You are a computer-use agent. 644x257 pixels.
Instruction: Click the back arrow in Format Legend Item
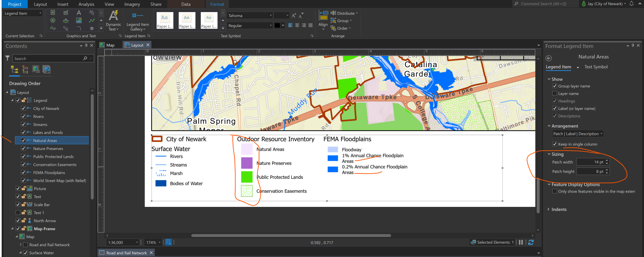(x=549, y=58)
